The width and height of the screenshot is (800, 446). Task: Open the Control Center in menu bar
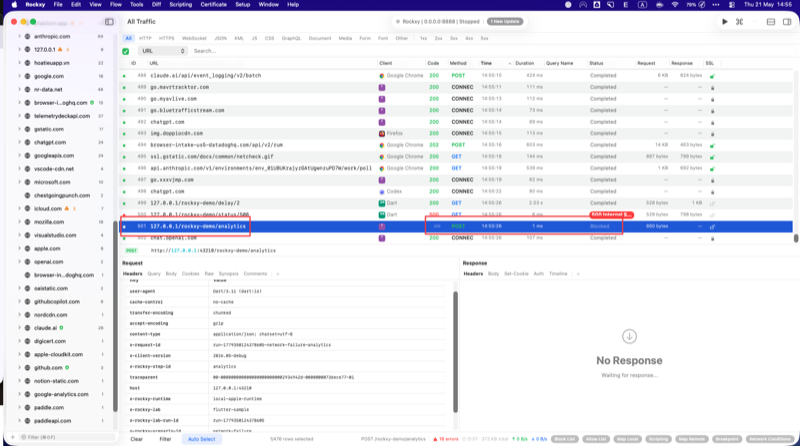732,5
